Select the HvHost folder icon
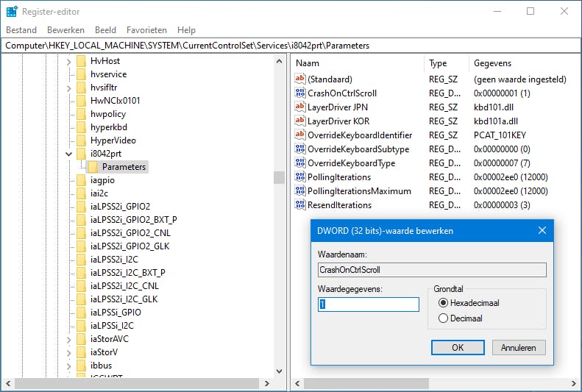Screen dimensions: 582x392 pyautogui.click(x=81, y=61)
